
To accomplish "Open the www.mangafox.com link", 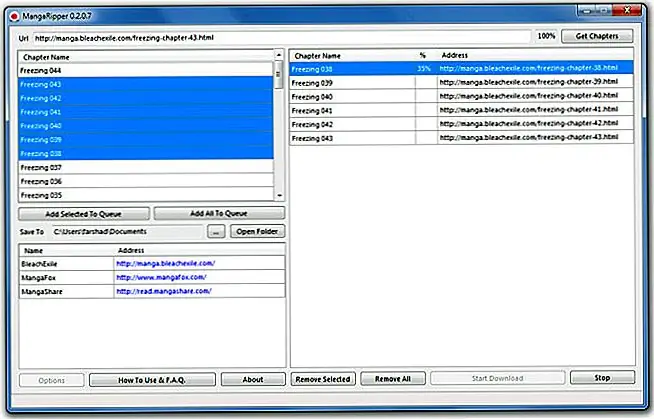I will click(x=161, y=277).
